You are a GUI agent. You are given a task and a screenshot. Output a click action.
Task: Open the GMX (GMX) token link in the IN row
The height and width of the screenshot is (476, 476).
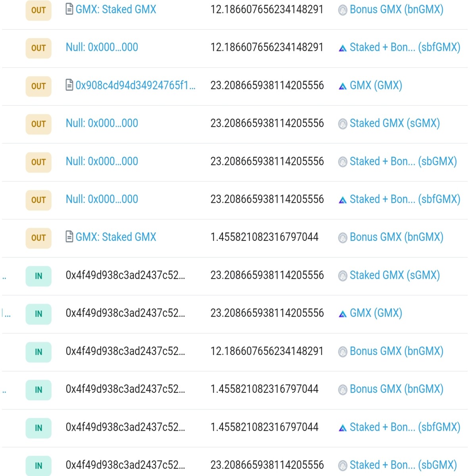pyautogui.click(x=376, y=313)
